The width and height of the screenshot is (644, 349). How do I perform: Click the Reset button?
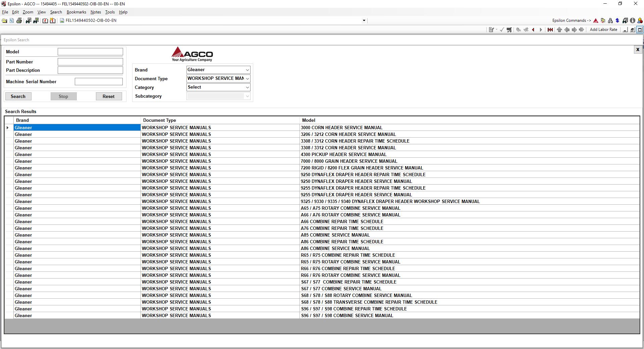pyautogui.click(x=108, y=96)
